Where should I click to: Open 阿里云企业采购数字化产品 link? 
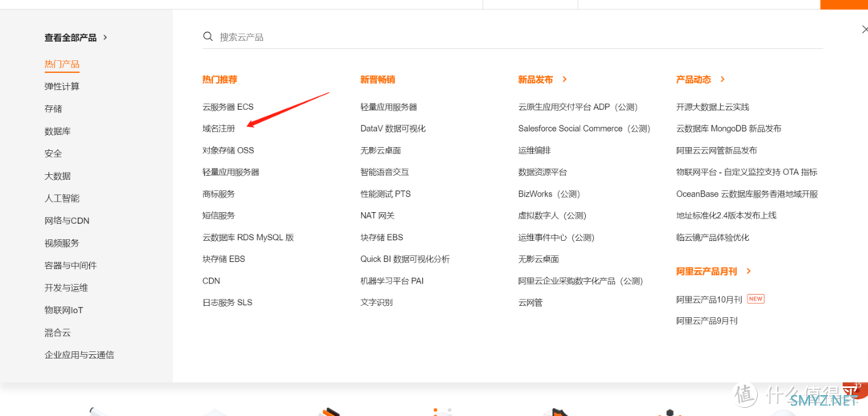[581, 281]
